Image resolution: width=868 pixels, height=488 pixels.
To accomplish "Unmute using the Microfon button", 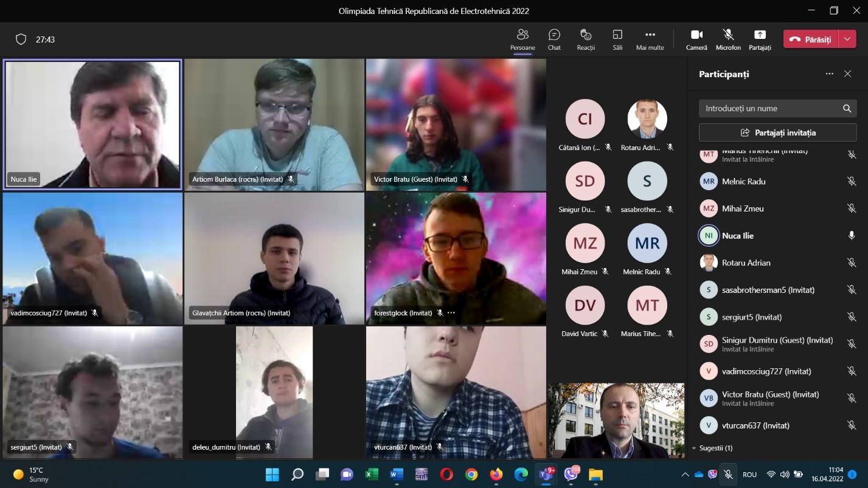I will tap(728, 39).
